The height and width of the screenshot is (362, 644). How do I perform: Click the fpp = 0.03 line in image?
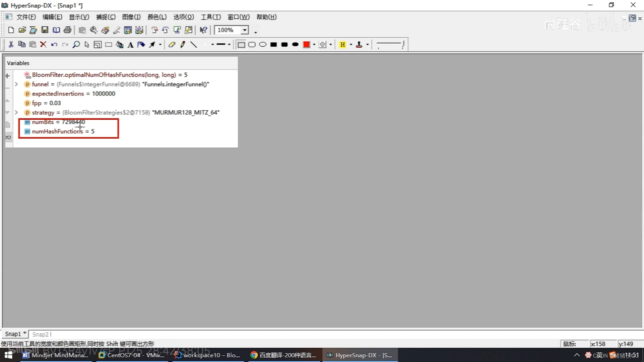tap(46, 103)
